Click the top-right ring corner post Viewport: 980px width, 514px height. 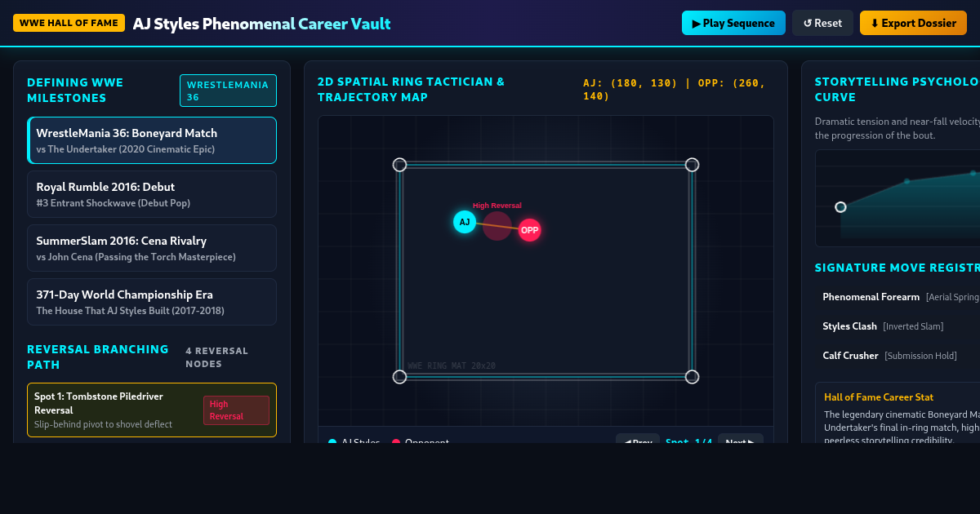pos(692,165)
